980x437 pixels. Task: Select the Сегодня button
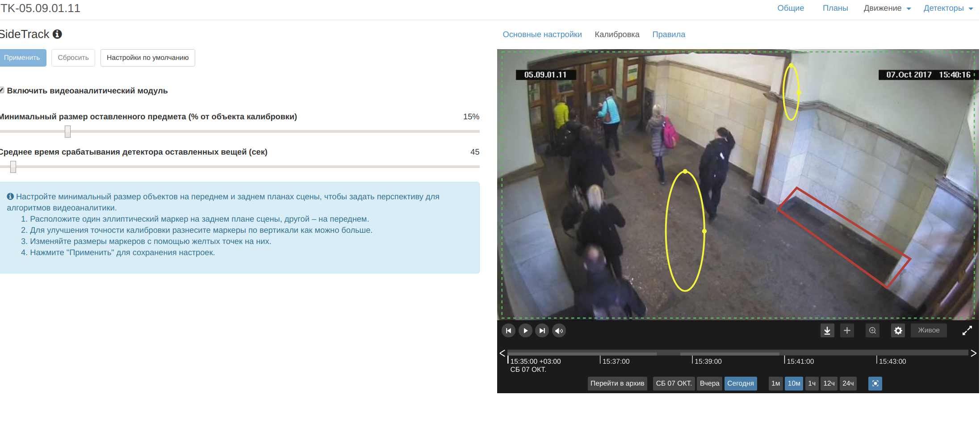[x=741, y=383]
